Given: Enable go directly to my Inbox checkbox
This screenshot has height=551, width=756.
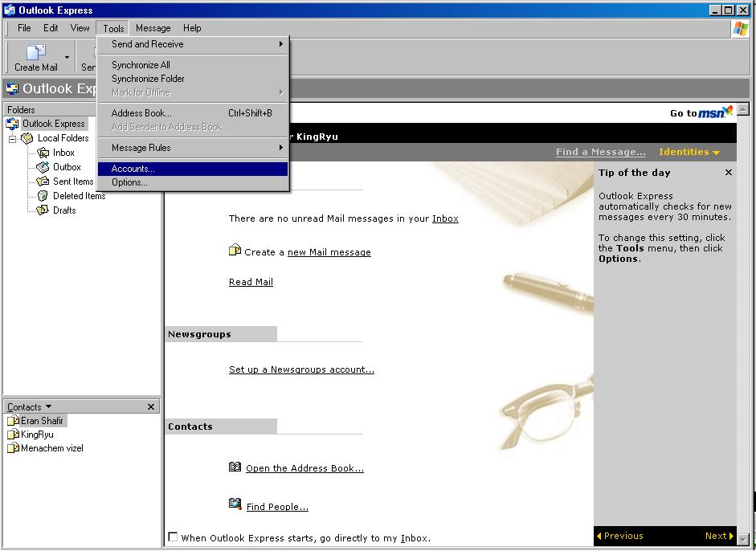Looking at the screenshot, I should point(173,537).
